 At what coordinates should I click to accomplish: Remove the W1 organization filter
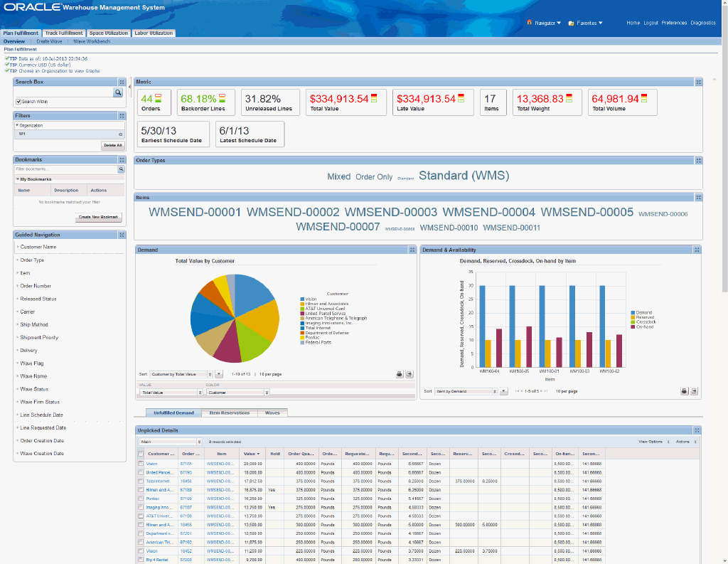[120, 134]
